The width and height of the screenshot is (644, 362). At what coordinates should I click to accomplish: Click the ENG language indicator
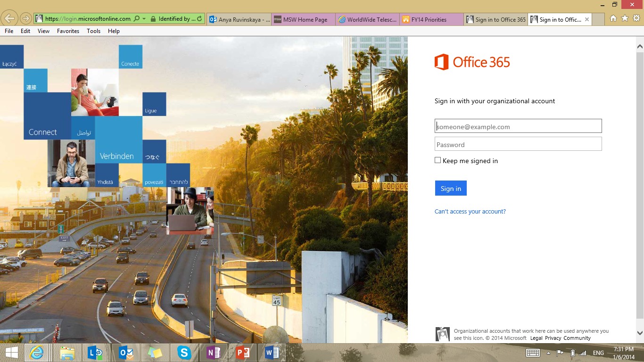(x=598, y=353)
